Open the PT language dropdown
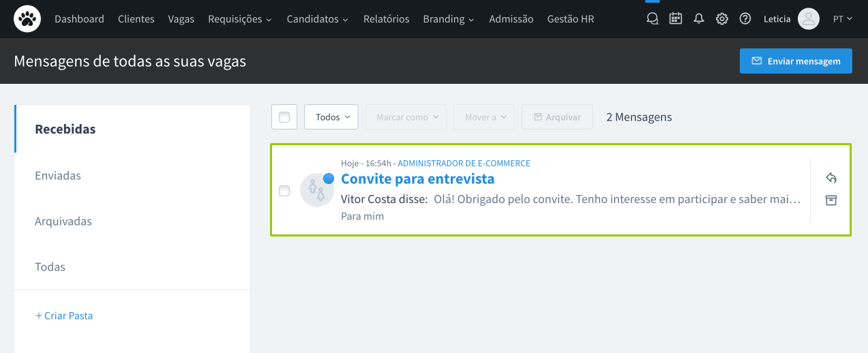Screen dimensions: 868x353 843,19
